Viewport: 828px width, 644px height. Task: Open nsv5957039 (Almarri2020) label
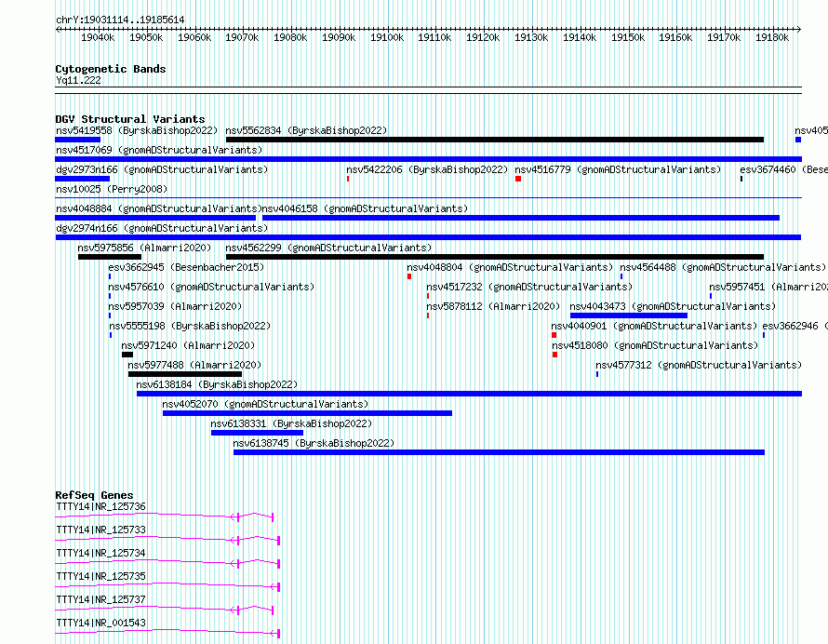coord(175,306)
